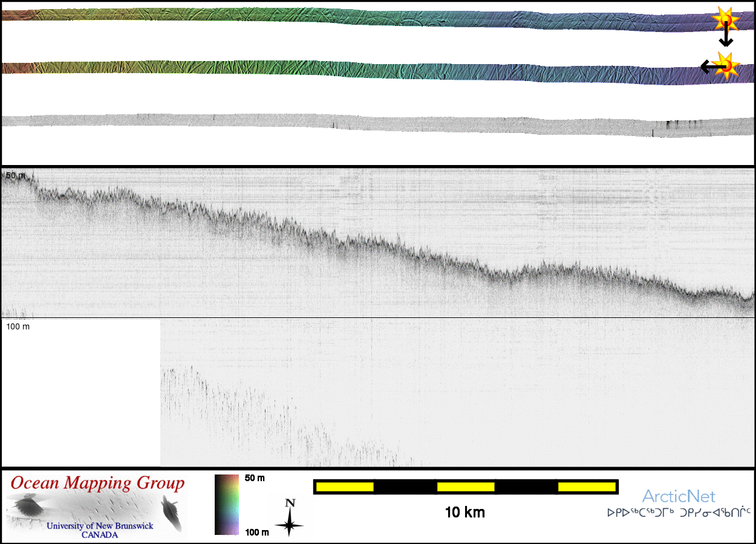Click the black left-pointing arrow
Viewport: 756px width, 544px height.
pyautogui.click(x=708, y=66)
